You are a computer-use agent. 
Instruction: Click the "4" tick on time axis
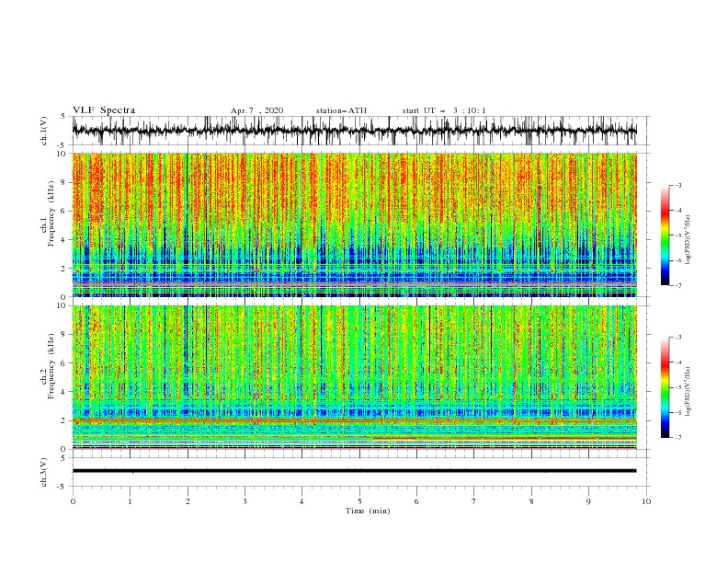[301, 501]
